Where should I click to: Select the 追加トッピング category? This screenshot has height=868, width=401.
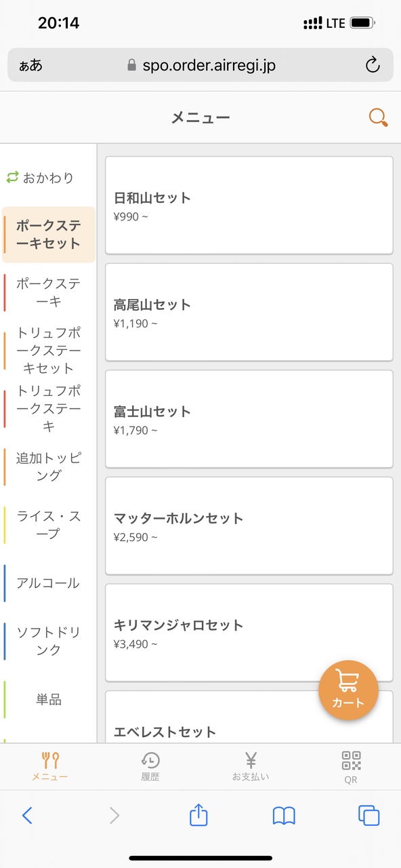tap(49, 467)
